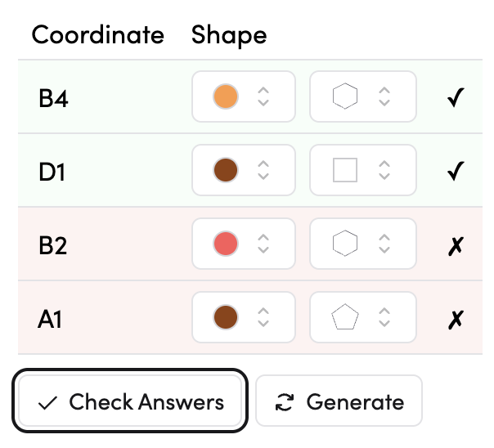This screenshot has width=494, height=448.
Task: Click the checkmark icon in the D1 row
Action: coord(456,171)
